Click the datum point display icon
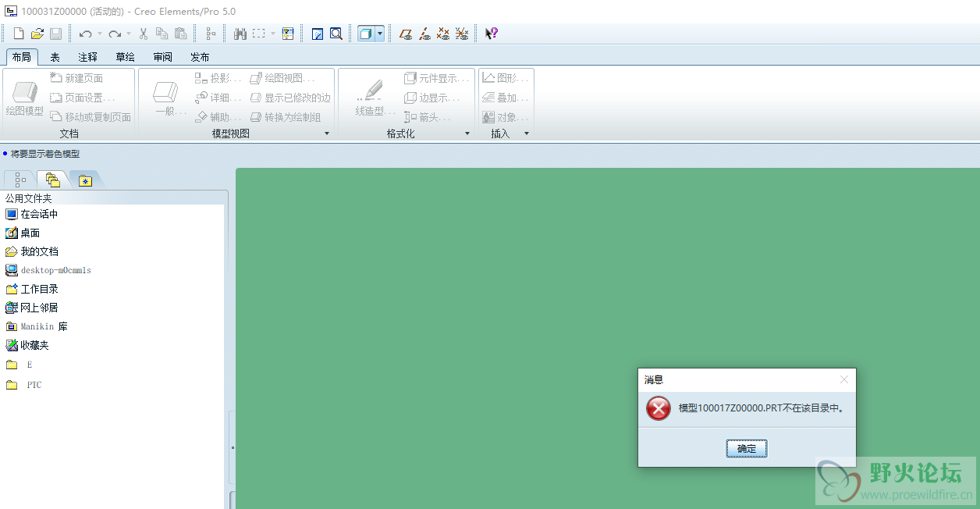This screenshot has width=980, height=509. [443, 34]
